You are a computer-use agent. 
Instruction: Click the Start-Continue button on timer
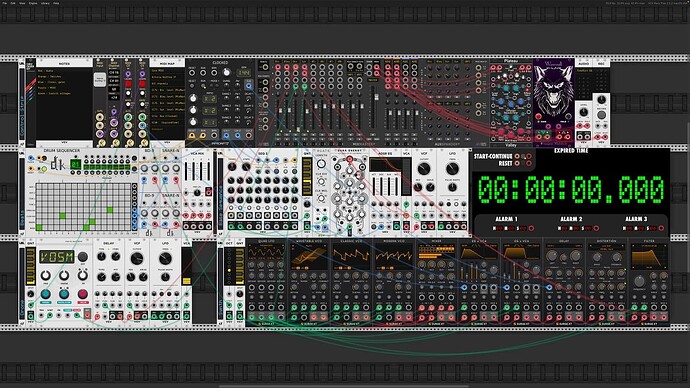(517, 156)
